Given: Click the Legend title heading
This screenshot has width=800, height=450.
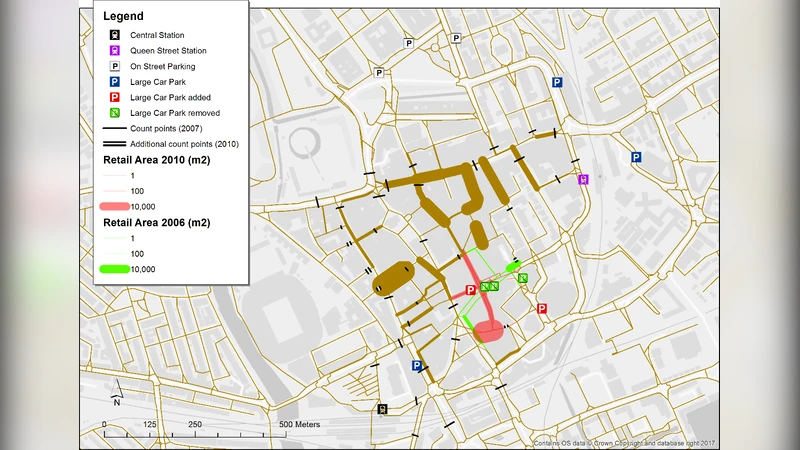Looking at the screenshot, I should [x=123, y=16].
